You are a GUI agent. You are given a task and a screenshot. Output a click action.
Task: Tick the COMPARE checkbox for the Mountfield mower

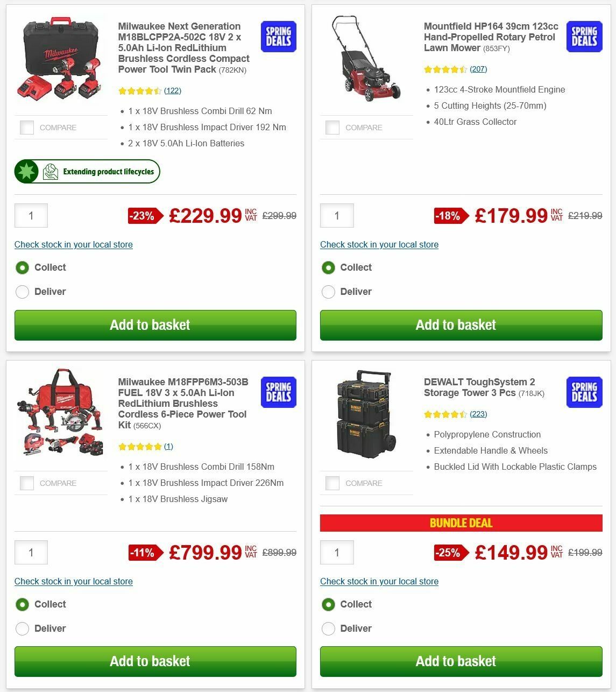click(332, 128)
